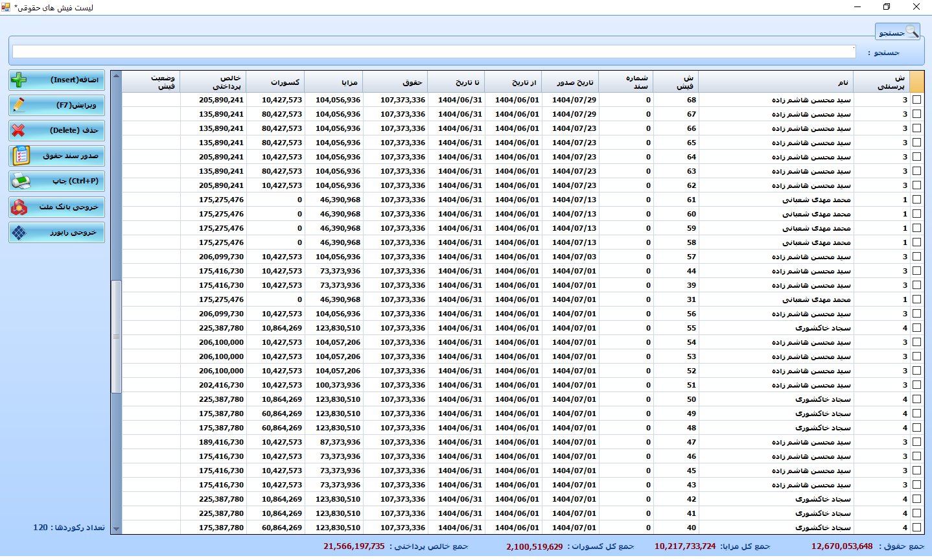Screen dimensions: 932x560
Task: Check the checkbox for payslip 68 row
Action: pyautogui.click(x=916, y=100)
